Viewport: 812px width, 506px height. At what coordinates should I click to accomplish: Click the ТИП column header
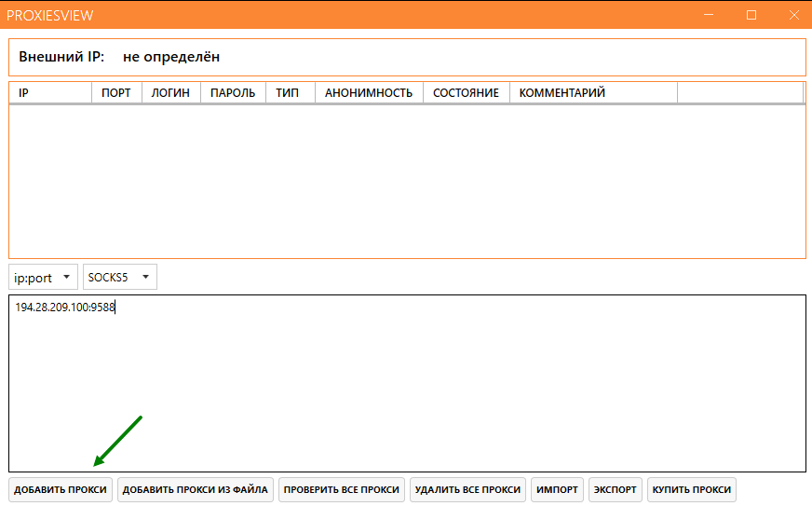(291, 93)
